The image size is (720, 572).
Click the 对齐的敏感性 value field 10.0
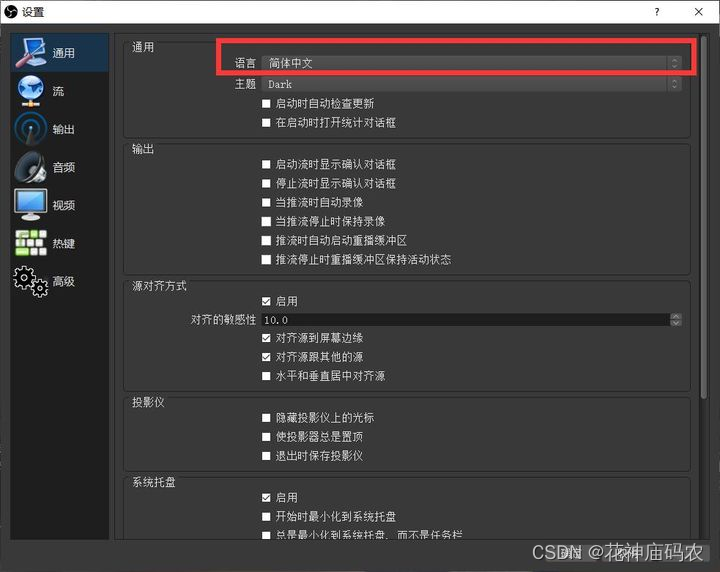[466, 320]
